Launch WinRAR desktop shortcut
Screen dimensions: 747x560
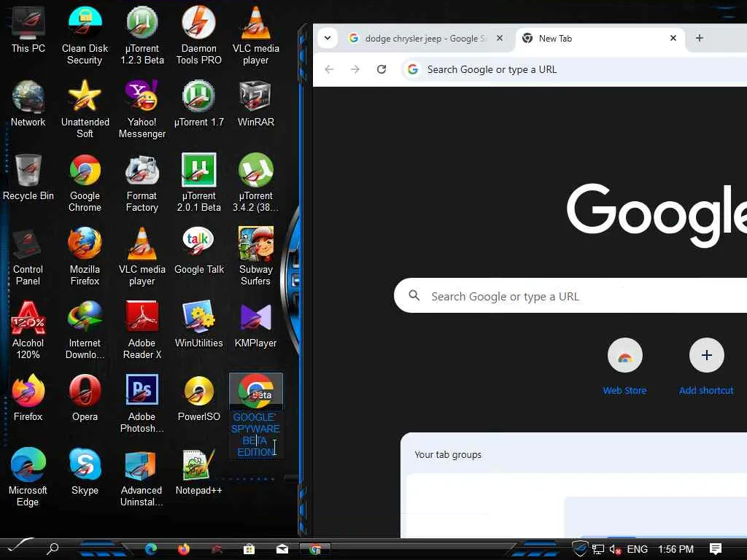pos(256,103)
